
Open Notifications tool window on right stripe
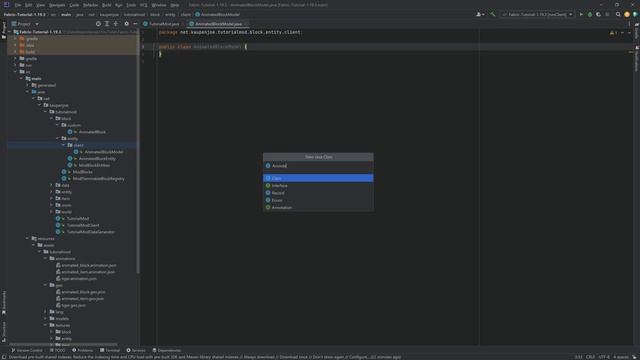(636, 58)
